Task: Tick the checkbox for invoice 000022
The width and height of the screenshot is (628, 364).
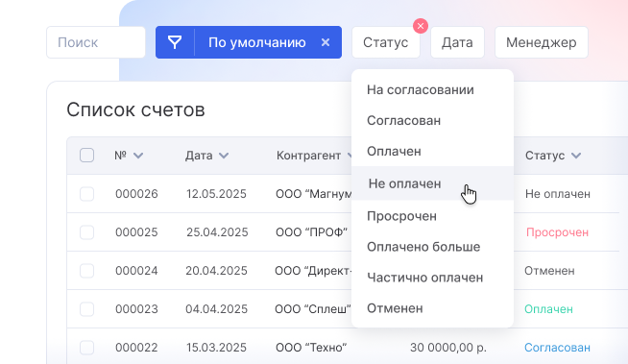Action: (87, 348)
